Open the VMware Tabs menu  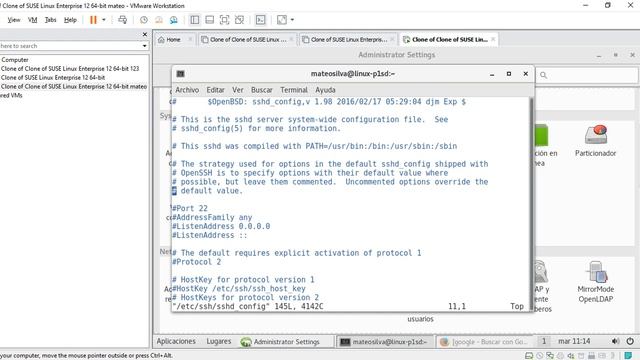coord(51,20)
